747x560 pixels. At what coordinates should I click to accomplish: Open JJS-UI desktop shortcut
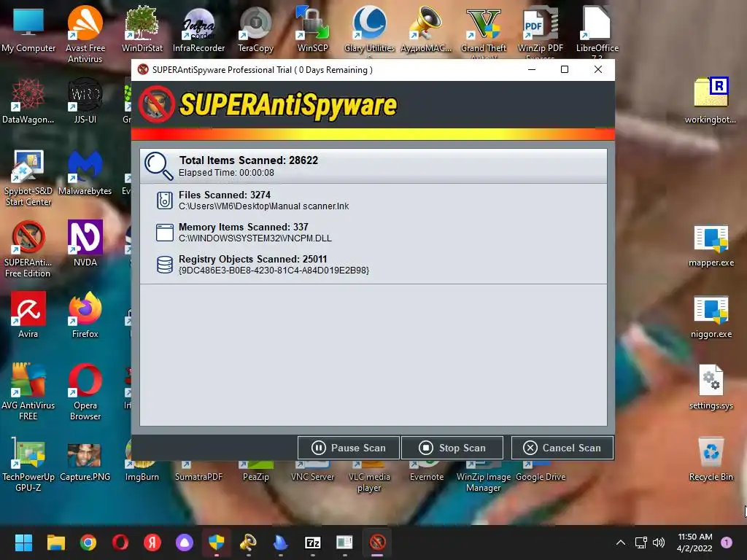pyautogui.click(x=85, y=101)
